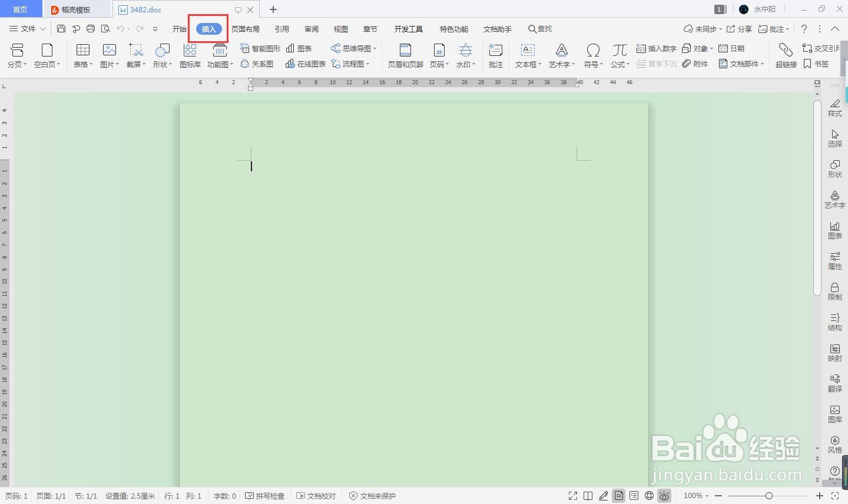Click zoom out minus button

coord(718,496)
